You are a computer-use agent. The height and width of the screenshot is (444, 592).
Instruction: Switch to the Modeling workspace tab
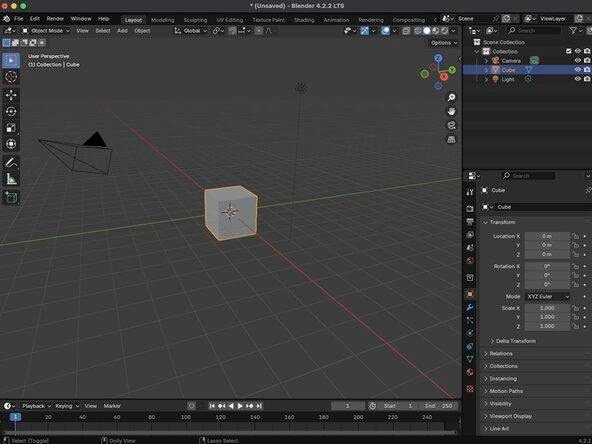coord(163,20)
